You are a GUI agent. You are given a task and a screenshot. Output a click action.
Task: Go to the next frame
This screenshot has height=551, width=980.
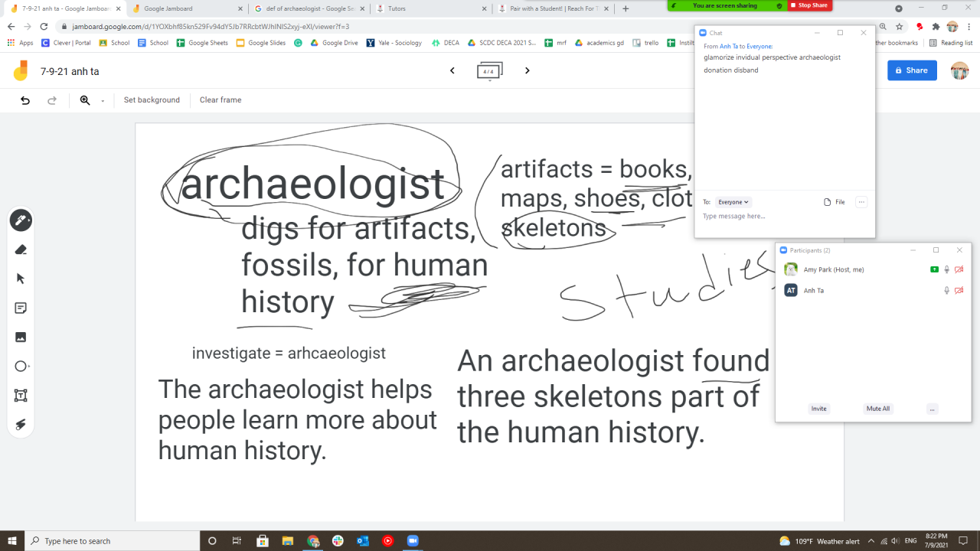coord(527,70)
